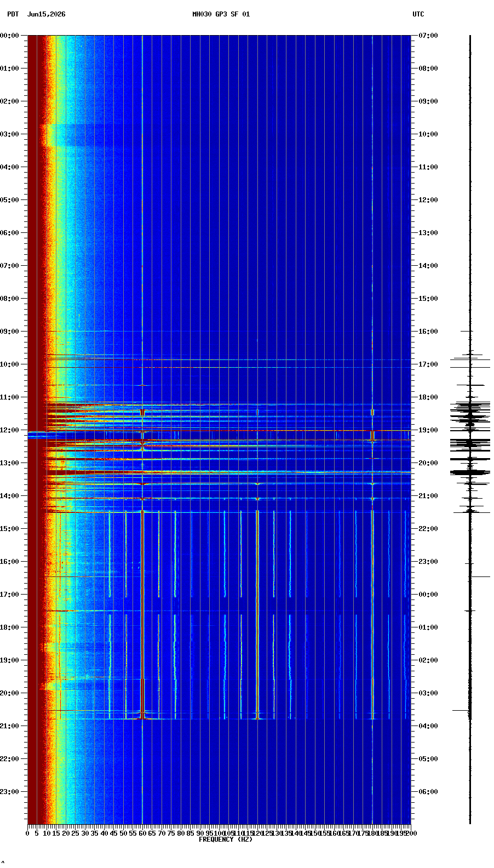
Task: Select the 20:00 label on PDT axis
Action: [9, 693]
